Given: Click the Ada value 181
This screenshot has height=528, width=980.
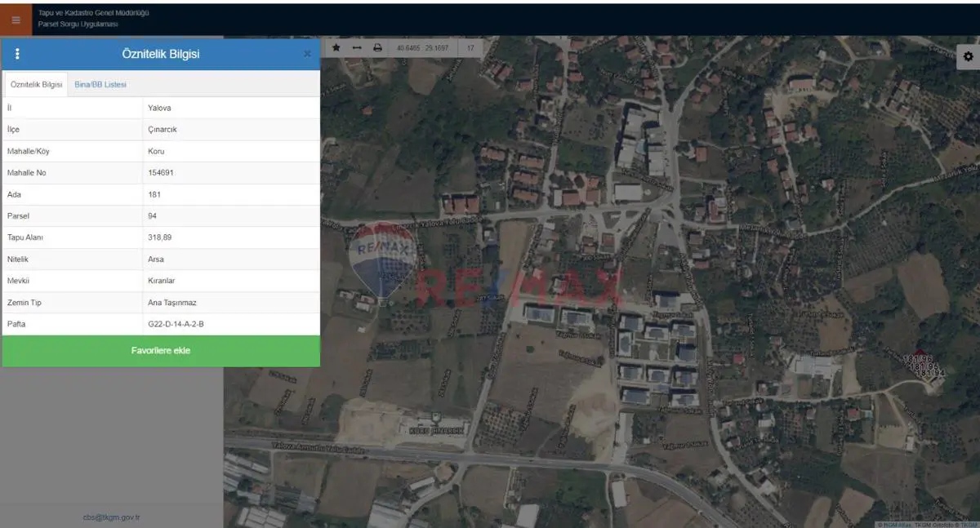Looking at the screenshot, I should click(154, 194).
